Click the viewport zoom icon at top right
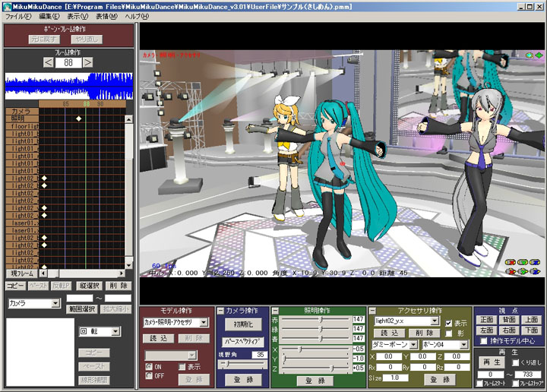 [530, 55]
